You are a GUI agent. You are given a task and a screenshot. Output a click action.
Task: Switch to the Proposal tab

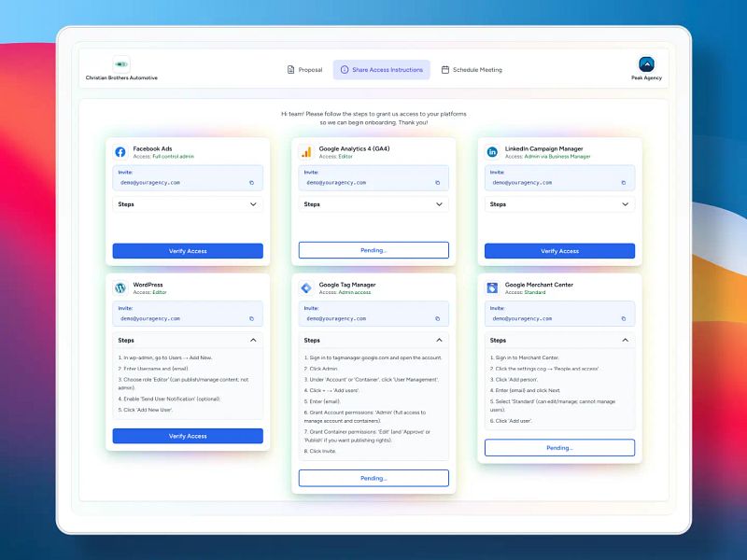point(307,69)
